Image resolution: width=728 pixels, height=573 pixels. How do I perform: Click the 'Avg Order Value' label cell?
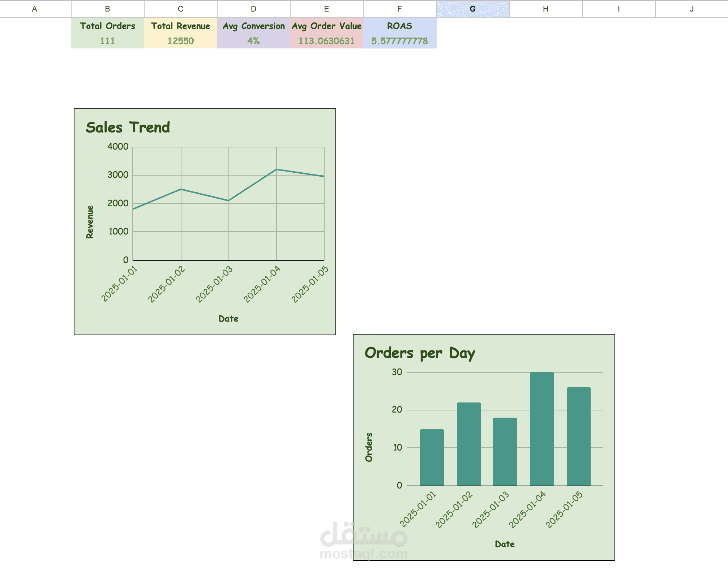(327, 26)
